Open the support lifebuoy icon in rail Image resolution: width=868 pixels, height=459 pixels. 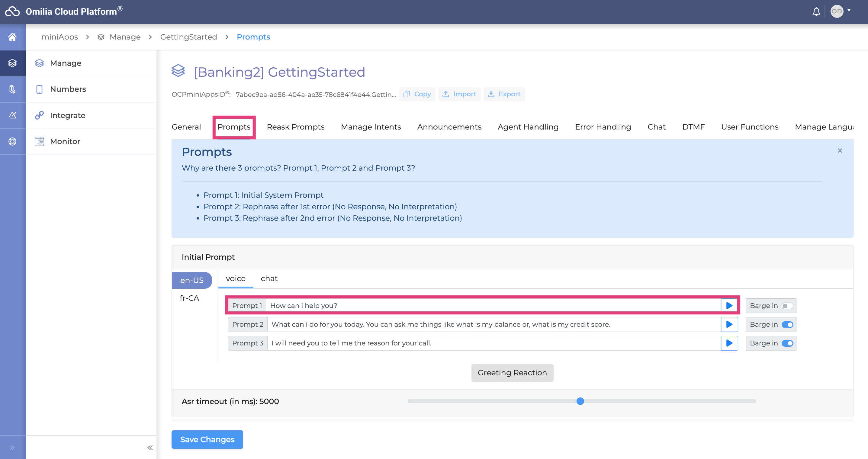[x=12, y=141]
